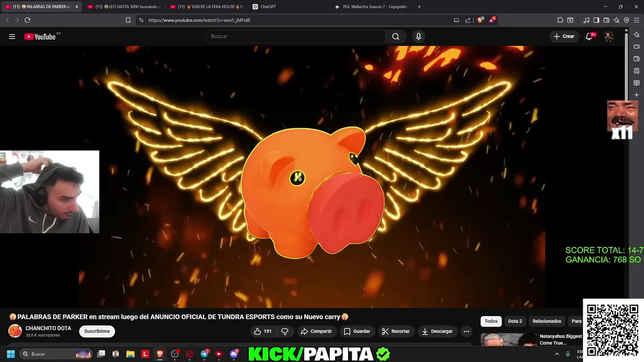644x362 pixels.
Task: Go back with the browser back arrow
Action: (x=7, y=20)
